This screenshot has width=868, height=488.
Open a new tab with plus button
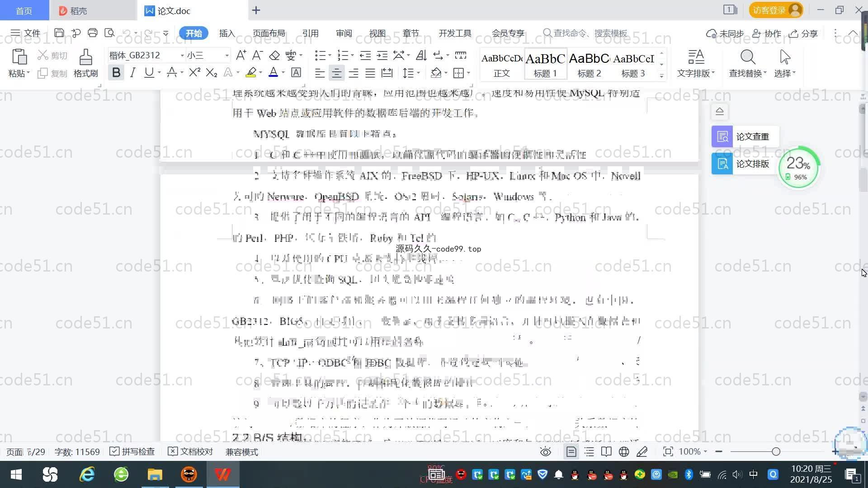coord(256,10)
